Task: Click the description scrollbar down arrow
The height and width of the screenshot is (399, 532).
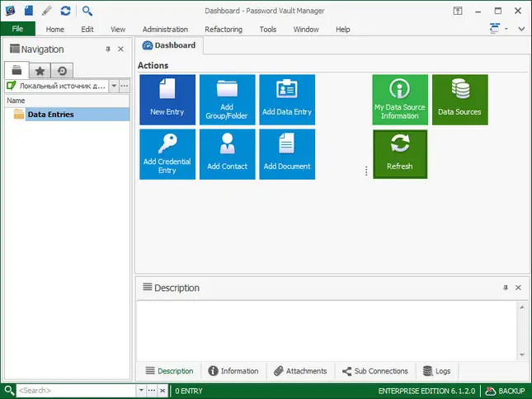Action: (522, 354)
